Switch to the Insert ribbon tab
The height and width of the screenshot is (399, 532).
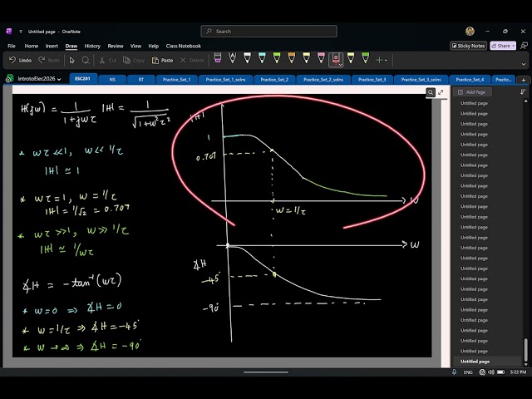52,46
